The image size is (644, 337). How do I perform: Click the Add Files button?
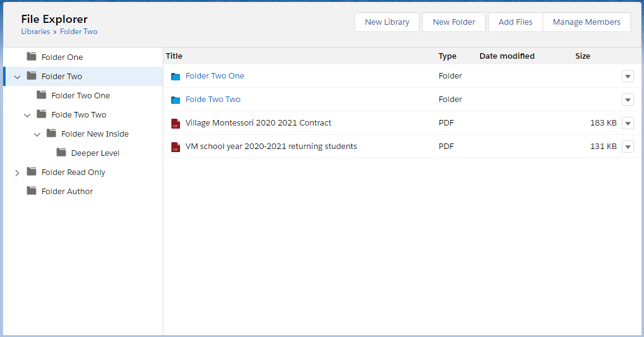tap(515, 22)
